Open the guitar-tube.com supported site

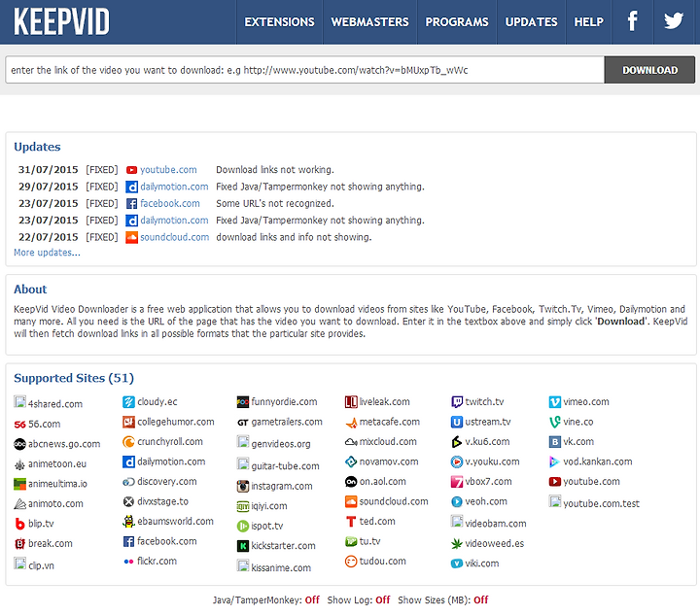coord(285,466)
